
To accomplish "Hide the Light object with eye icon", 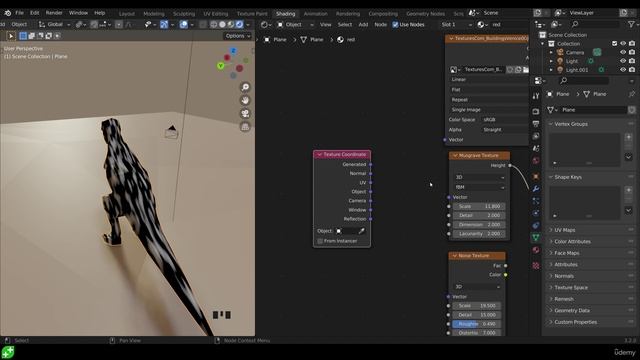I will click(623, 61).
